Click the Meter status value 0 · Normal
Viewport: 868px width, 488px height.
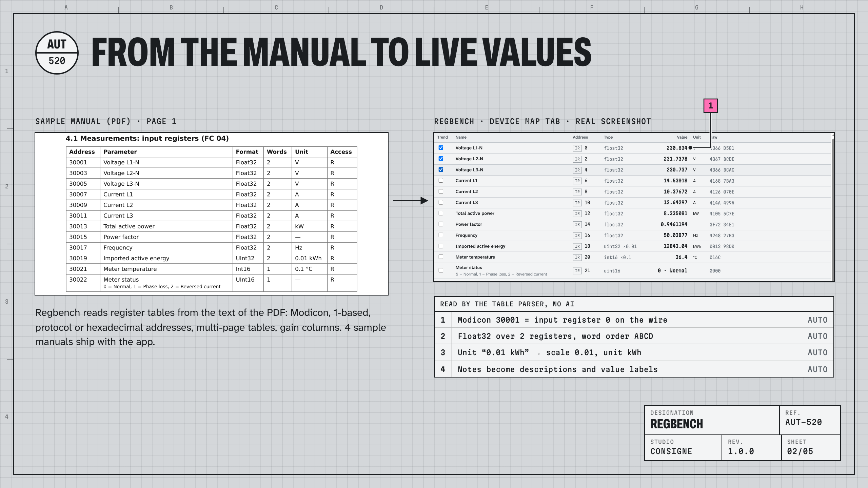click(672, 271)
